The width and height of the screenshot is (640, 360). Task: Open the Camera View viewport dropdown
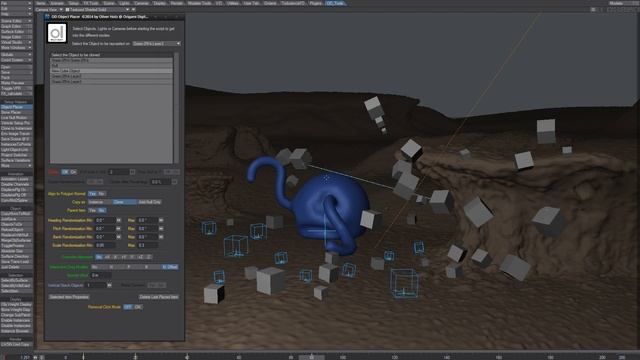(x=49, y=9)
